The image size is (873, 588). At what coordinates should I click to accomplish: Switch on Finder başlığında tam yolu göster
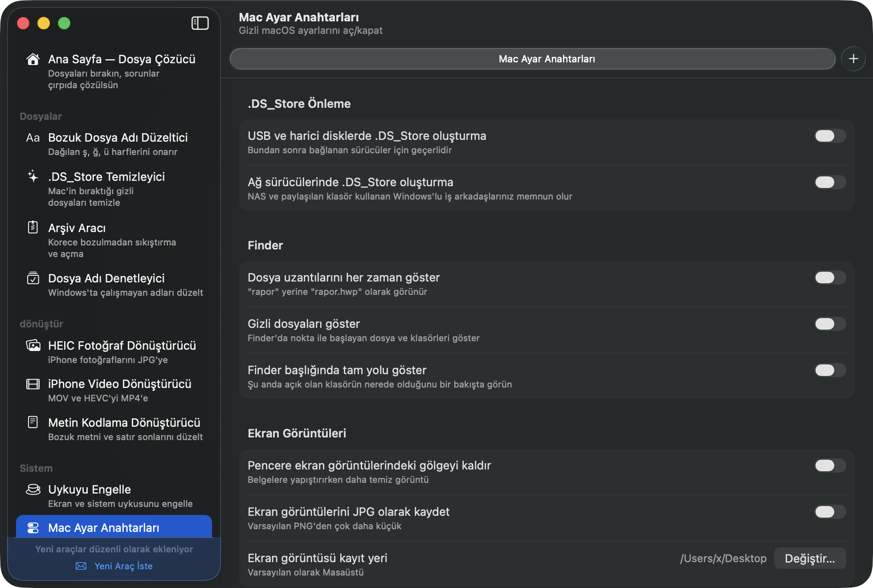[830, 370]
